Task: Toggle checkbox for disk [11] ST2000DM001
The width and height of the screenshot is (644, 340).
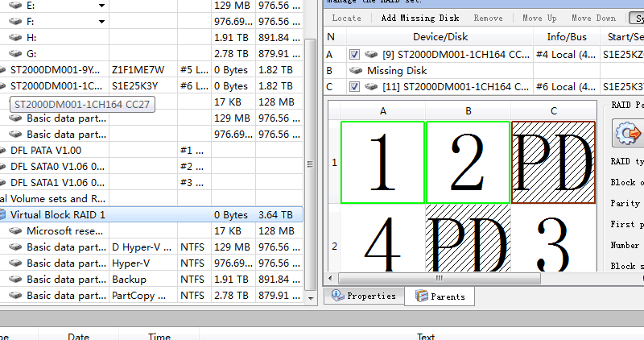Action: coord(355,86)
